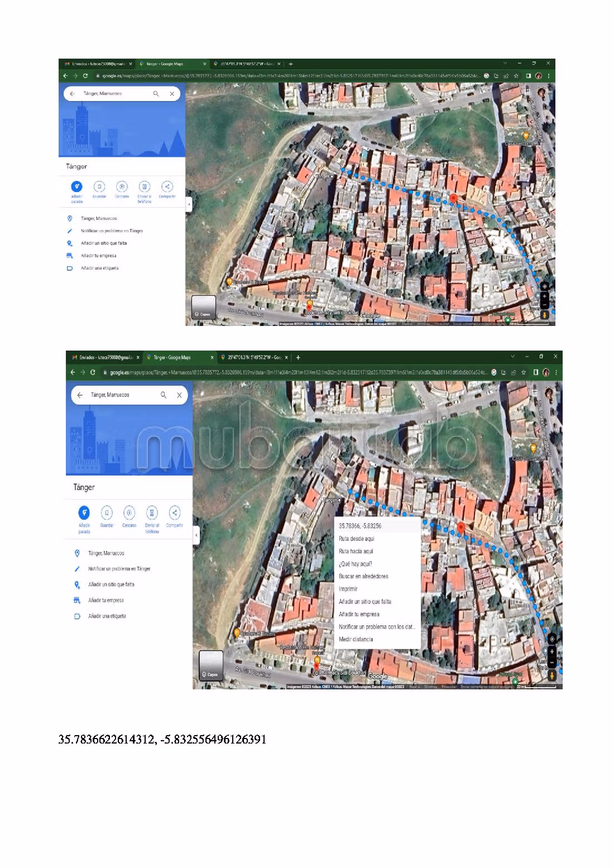Open Chrome tab search chevron in lower screenshot

pyautogui.click(x=512, y=357)
